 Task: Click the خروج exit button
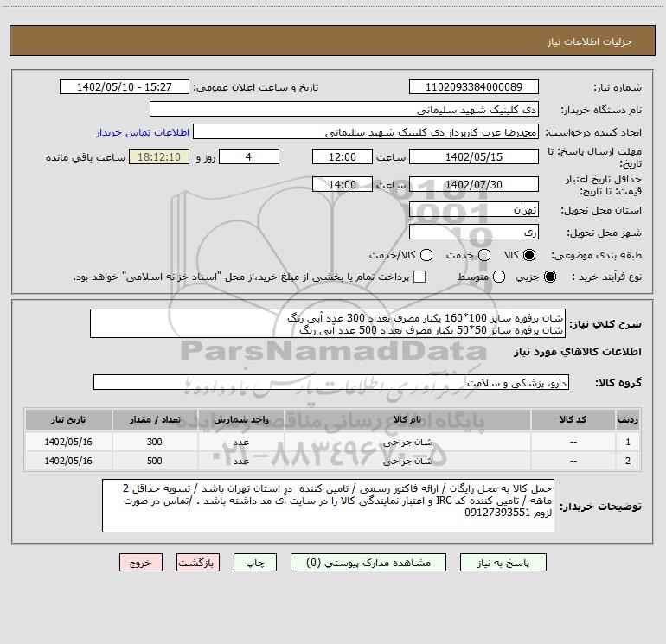pyautogui.click(x=141, y=563)
